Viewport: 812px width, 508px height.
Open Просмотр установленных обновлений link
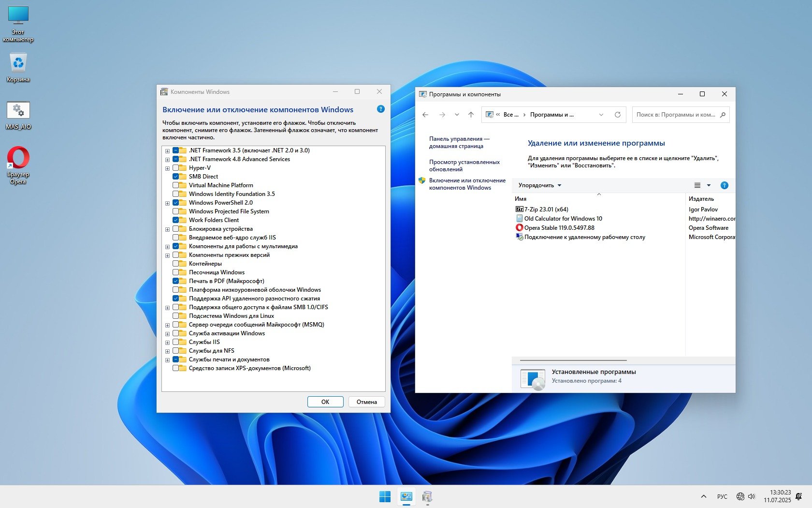[464, 165]
